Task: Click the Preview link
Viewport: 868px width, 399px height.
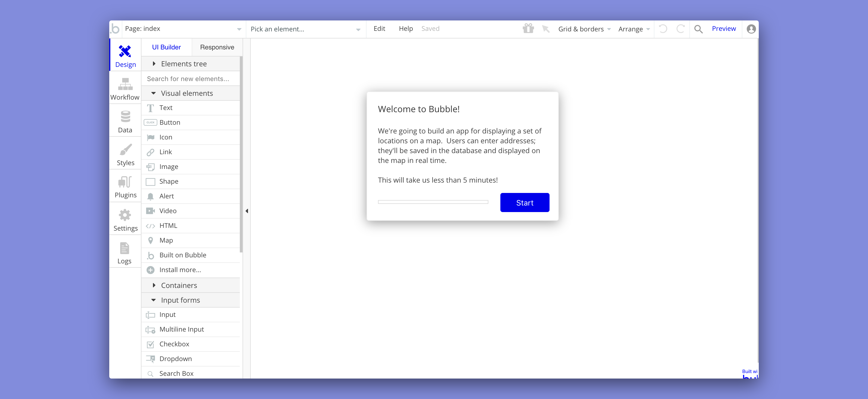Action: [x=724, y=29]
